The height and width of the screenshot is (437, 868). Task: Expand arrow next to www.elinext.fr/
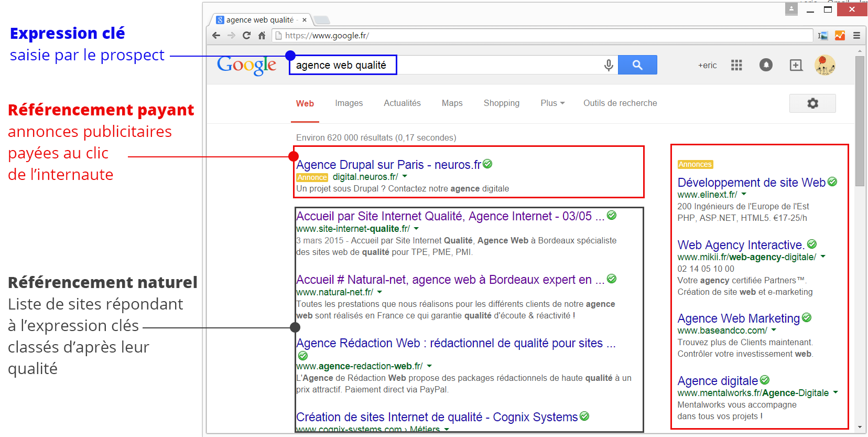pyautogui.click(x=744, y=195)
